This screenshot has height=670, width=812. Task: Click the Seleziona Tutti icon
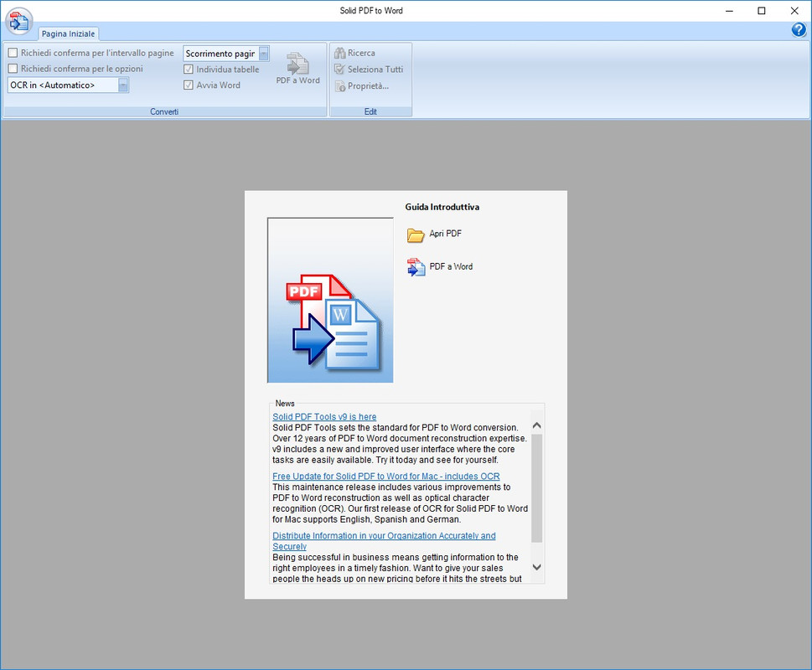coord(339,69)
